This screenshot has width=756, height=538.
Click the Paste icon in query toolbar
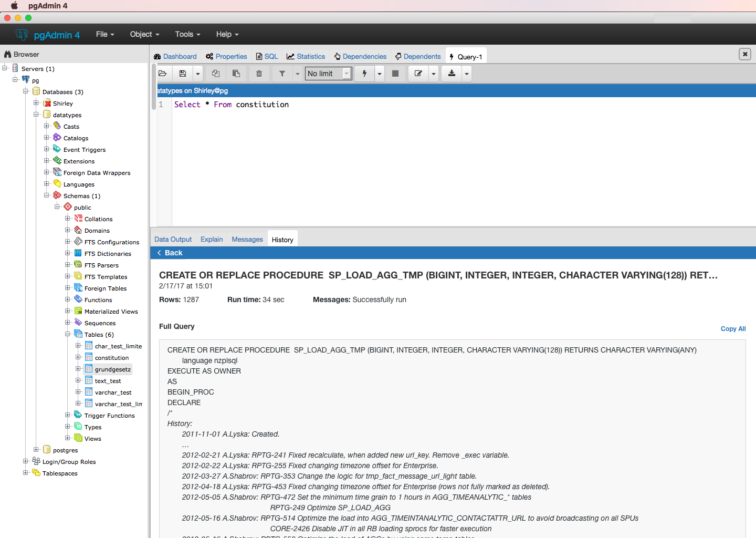236,74
